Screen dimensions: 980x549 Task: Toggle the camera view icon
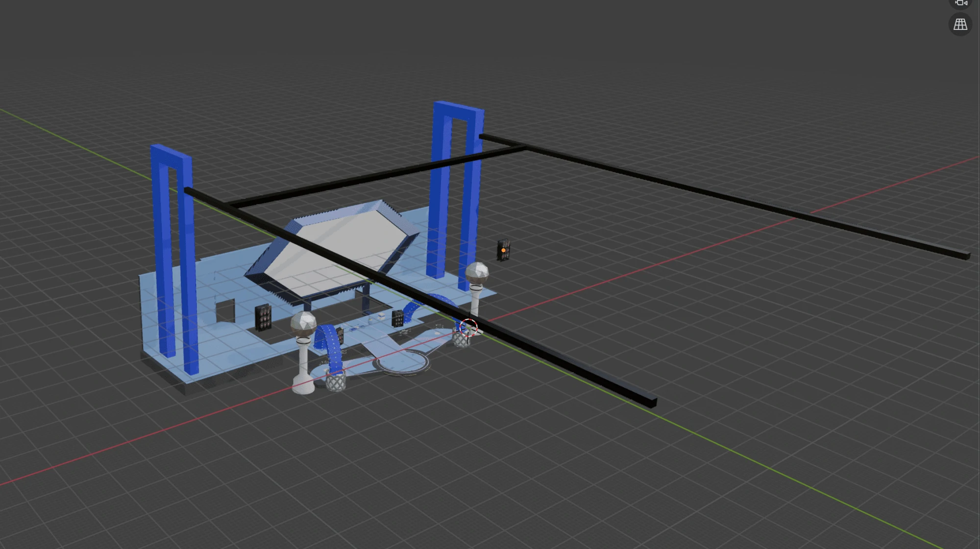[x=960, y=3]
